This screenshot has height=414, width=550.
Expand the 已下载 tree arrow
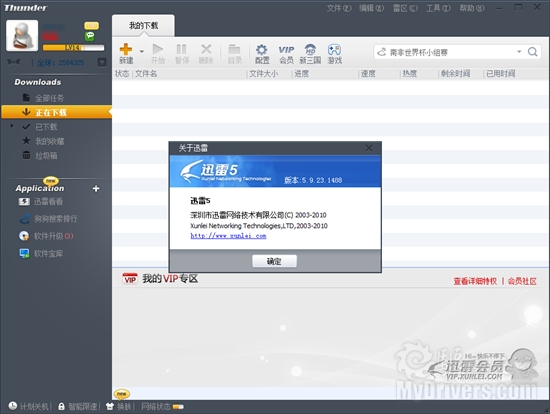pyautogui.click(x=12, y=126)
